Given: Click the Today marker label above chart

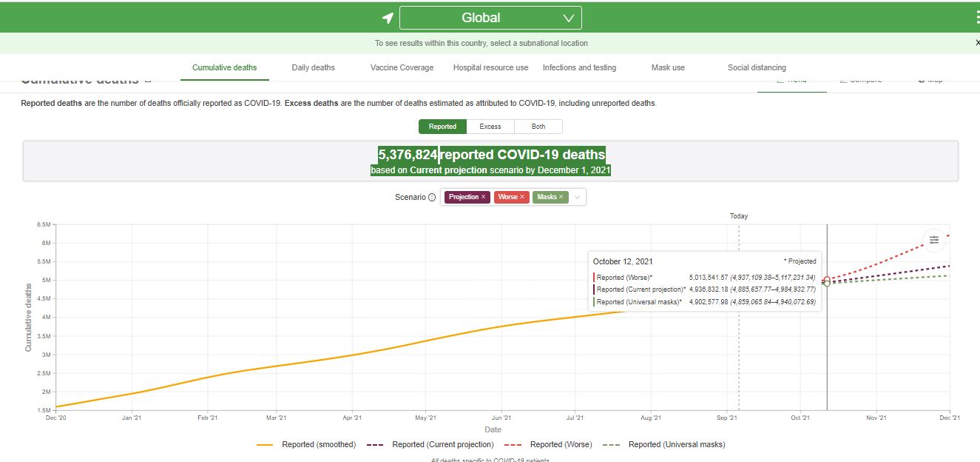Looking at the screenshot, I should 739,216.
